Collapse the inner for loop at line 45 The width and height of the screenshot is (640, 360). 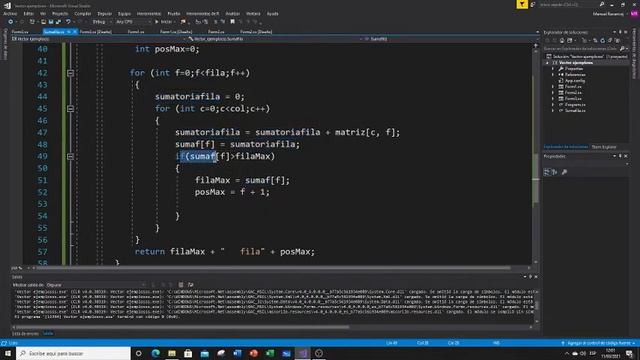coord(70,109)
